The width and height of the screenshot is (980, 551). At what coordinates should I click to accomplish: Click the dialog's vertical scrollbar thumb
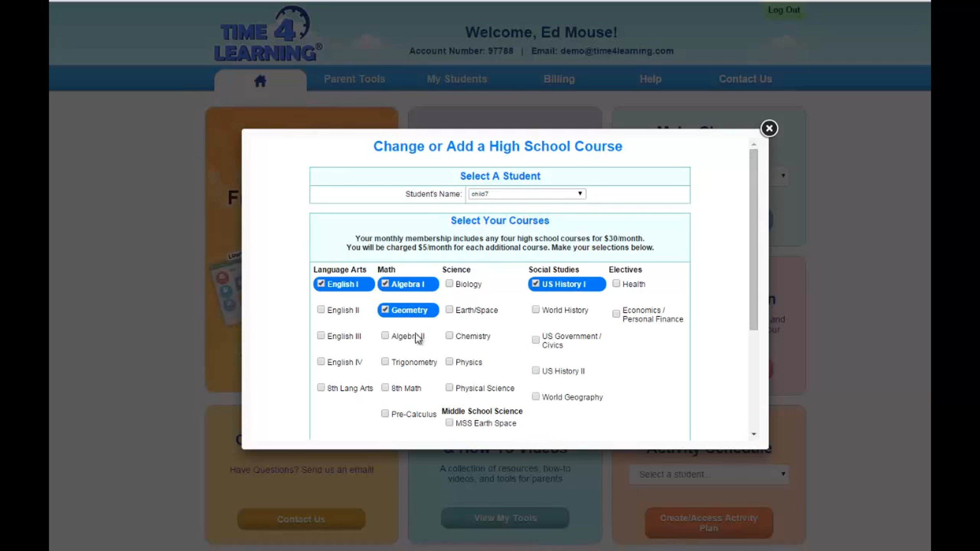pos(754,240)
